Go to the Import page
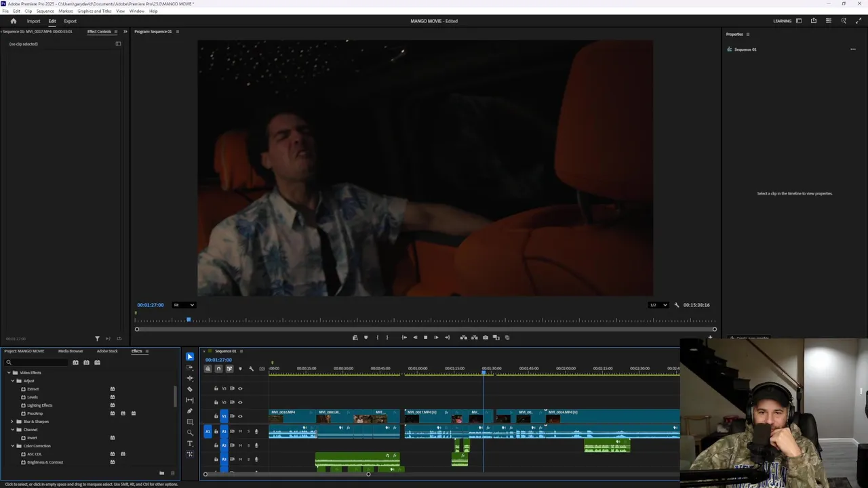This screenshot has width=868, height=488. pos(33,21)
